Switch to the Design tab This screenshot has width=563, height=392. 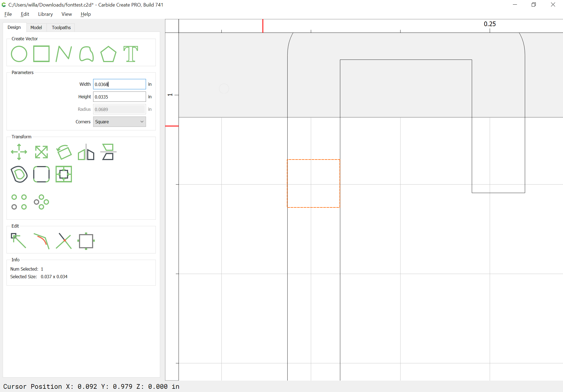(14, 27)
